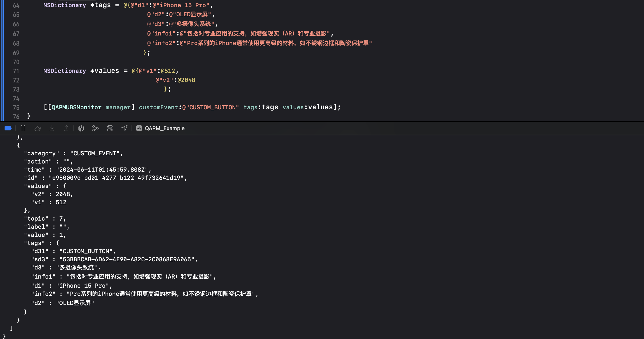Toggle the breakpoints activation button

[x=8, y=129]
